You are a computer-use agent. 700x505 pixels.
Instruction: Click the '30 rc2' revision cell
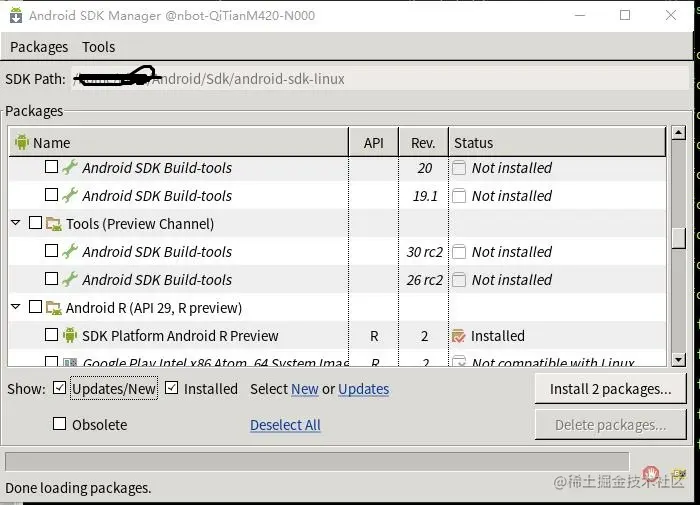pyautogui.click(x=424, y=252)
